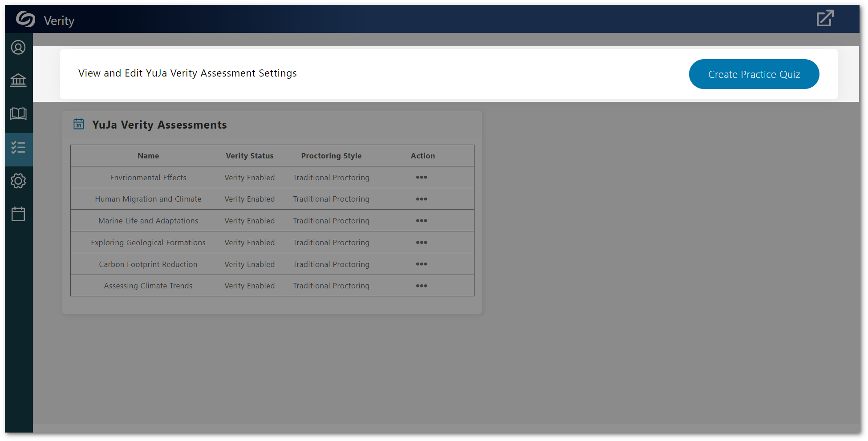The image size is (868, 441).
Task: Open the courses library book icon
Action: point(18,114)
